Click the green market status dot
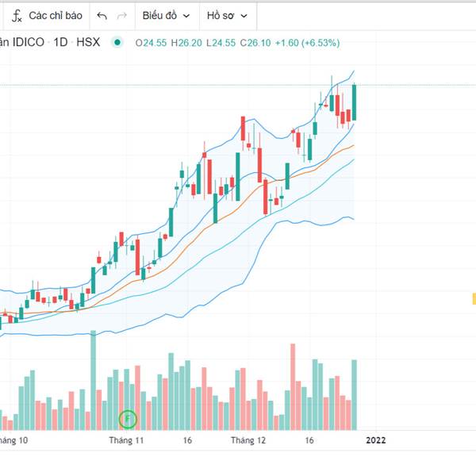Image resolution: width=476 pixels, height=476 pixels. [x=117, y=42]
